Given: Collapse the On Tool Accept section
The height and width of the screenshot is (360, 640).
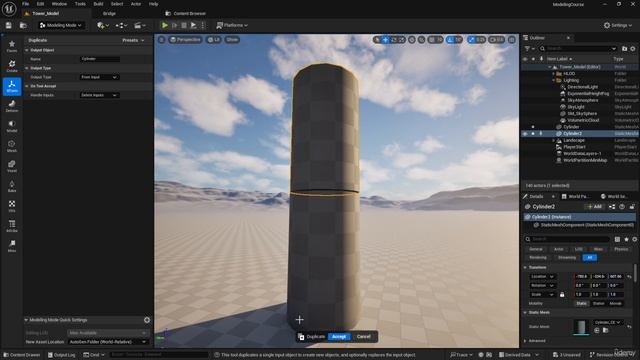Looking at the screenshot, I should click(27, 86).
